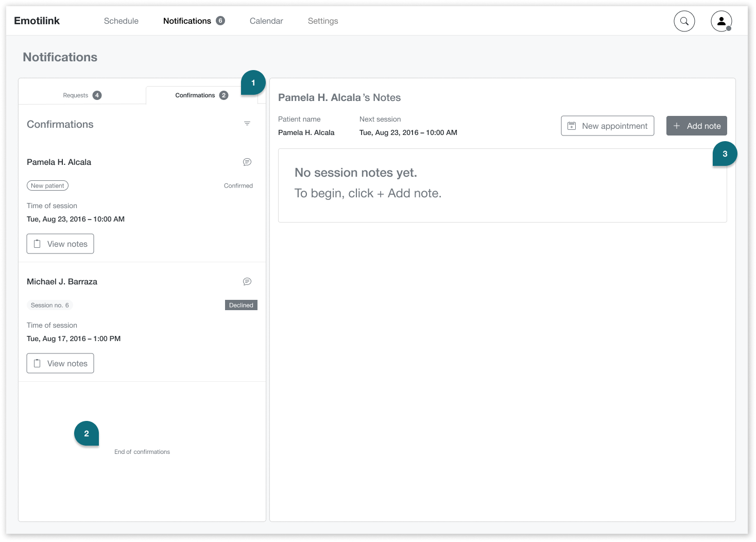Switch to the Requests tab
Viewport: 756px width, 542px height.
(81, 95)
